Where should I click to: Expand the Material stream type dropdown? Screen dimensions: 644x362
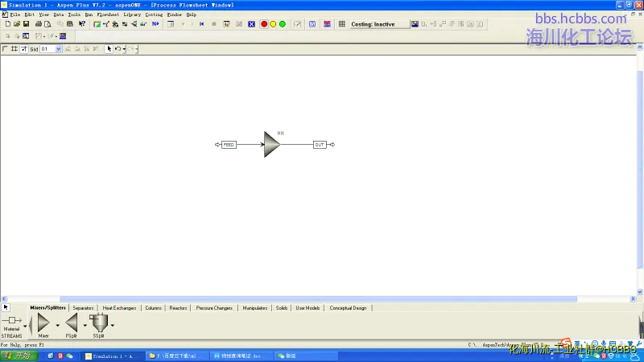pyautogui.click(x=25, y=327)
